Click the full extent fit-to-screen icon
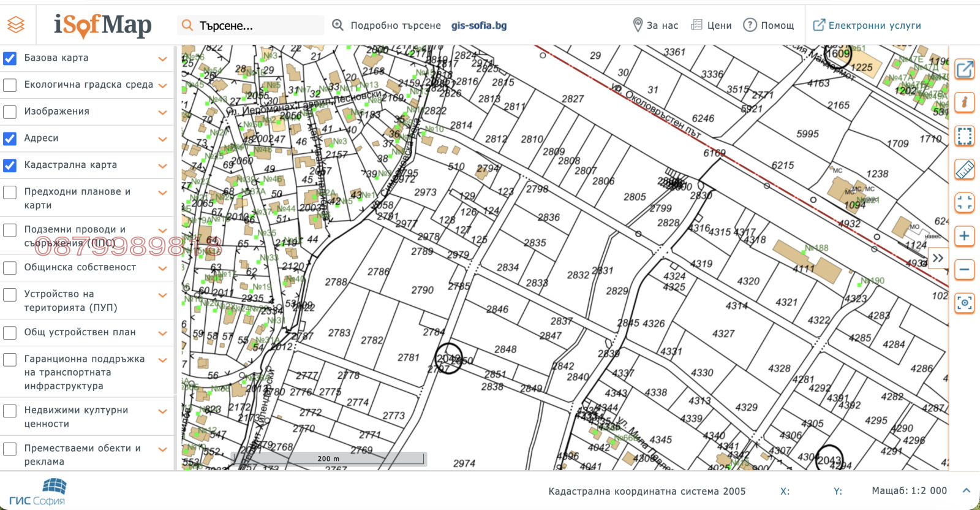Image resolution: width=980 pixels, height=510 pixels. click(965, 202)
